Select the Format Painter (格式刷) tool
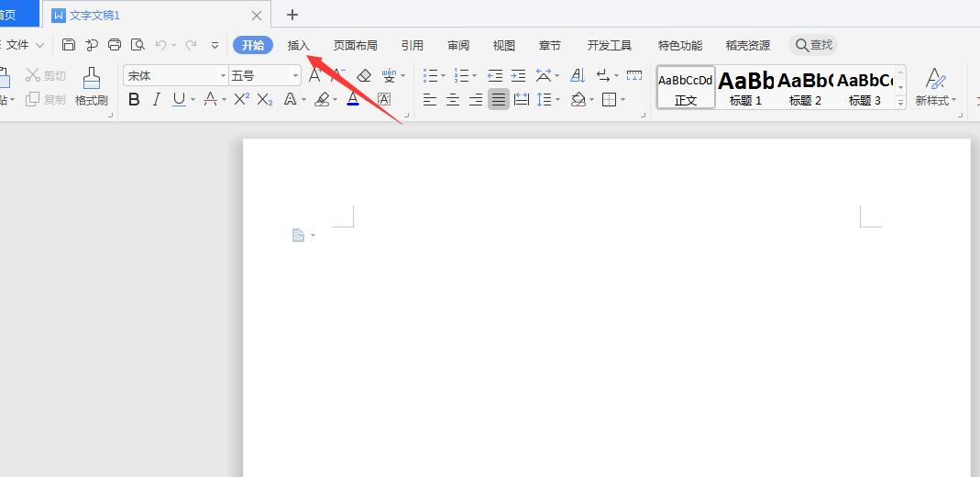The height and width of the screenshot is (477, 980). click(92, 87)
